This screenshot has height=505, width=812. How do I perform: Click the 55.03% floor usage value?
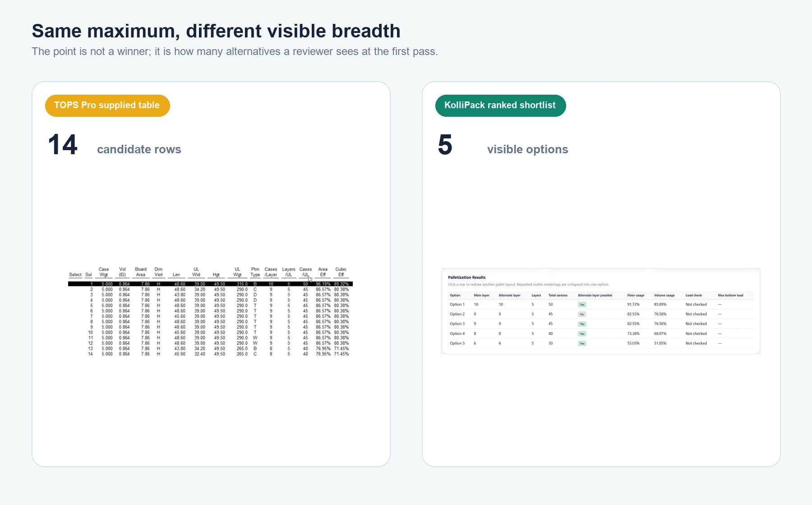tap(633, 343)
